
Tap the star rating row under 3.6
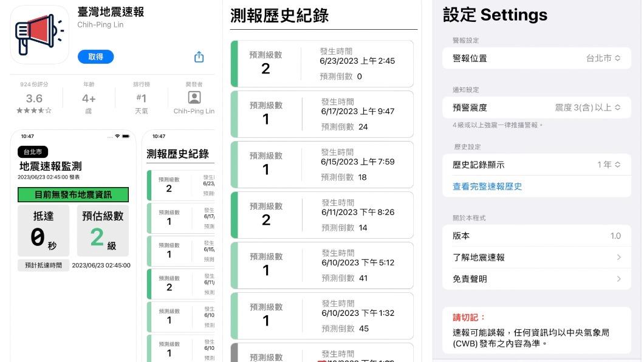pos(34,111)
